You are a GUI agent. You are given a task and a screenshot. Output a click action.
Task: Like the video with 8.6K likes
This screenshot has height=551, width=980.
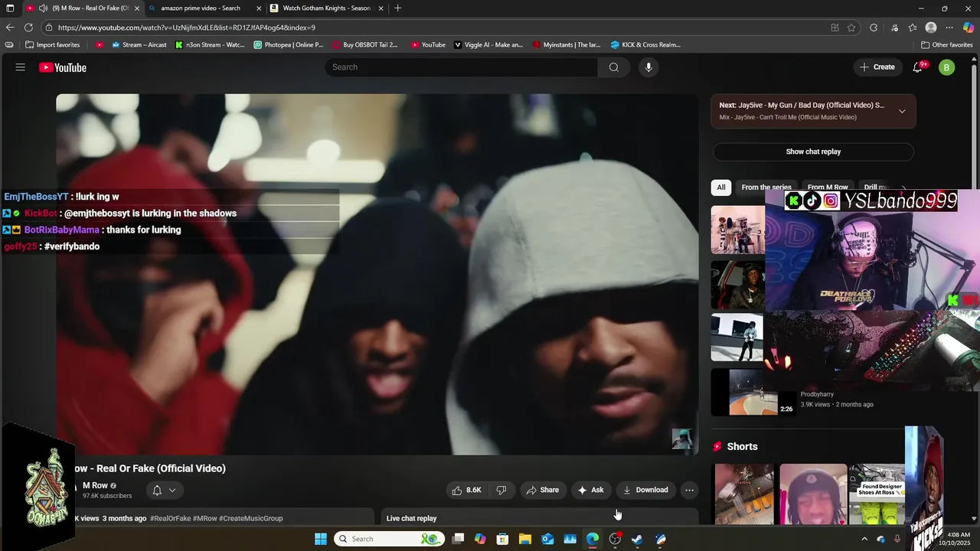[x=467, y=490]
